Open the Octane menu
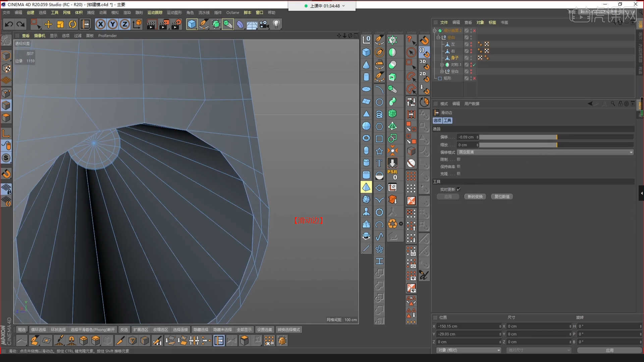Viewport: 644px width, 362px height. pyautogui.click(x=233, y=13)
